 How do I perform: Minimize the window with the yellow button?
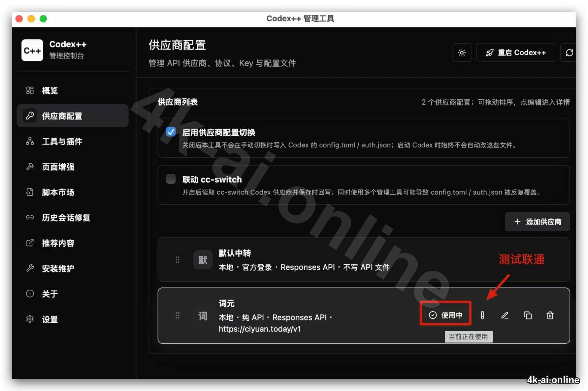pyautogui.click(x=31, y=19)
